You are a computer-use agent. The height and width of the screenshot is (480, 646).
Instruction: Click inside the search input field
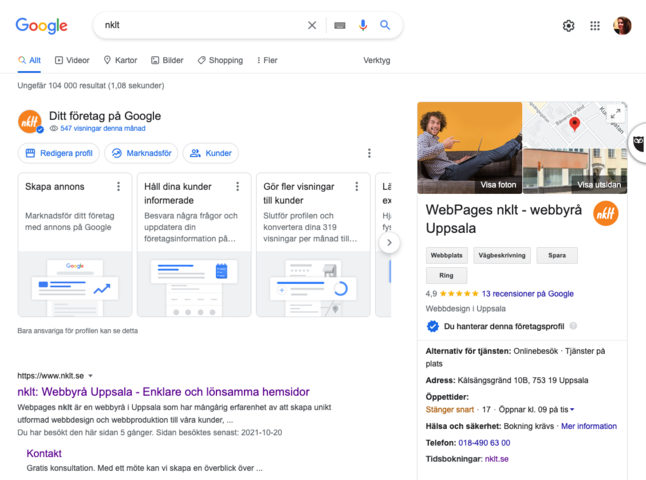[202, 26]
